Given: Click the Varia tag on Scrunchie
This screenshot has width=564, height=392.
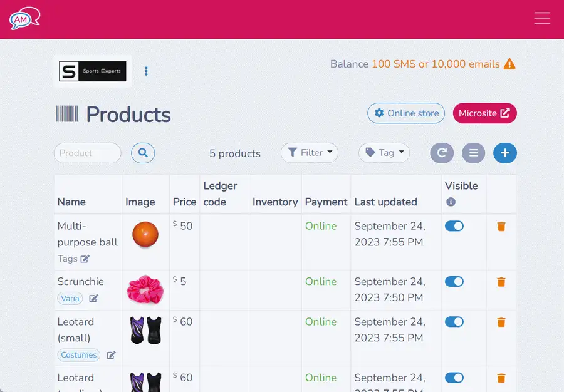Looking at the screenshot, I should coord(70,298).
